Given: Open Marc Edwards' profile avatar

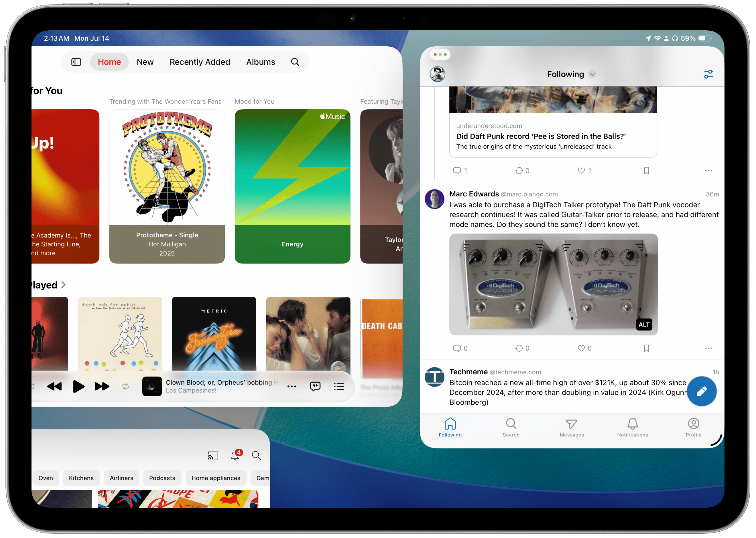Looking at the screenshot, I should pos(434,199).
